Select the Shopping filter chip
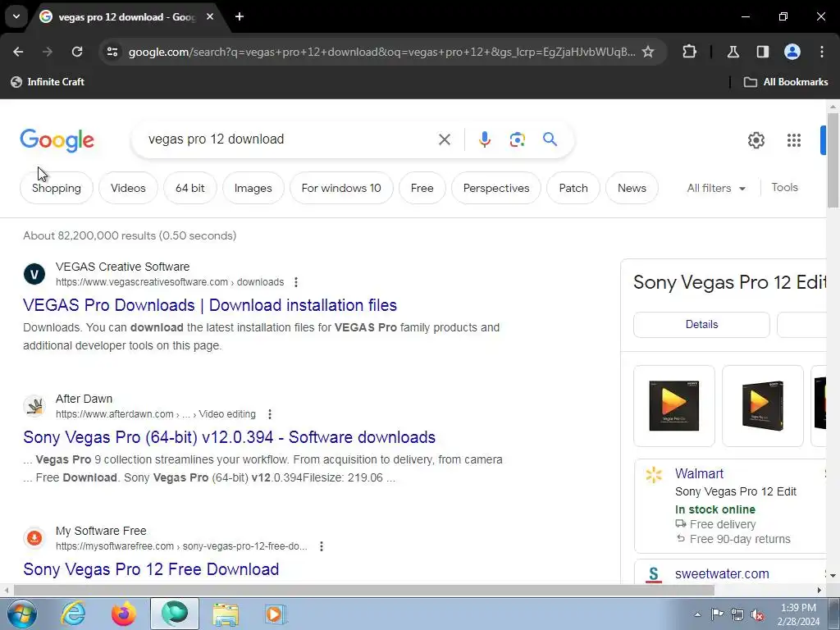This screenshot has width=840, height=630. [x=57, y=188]
